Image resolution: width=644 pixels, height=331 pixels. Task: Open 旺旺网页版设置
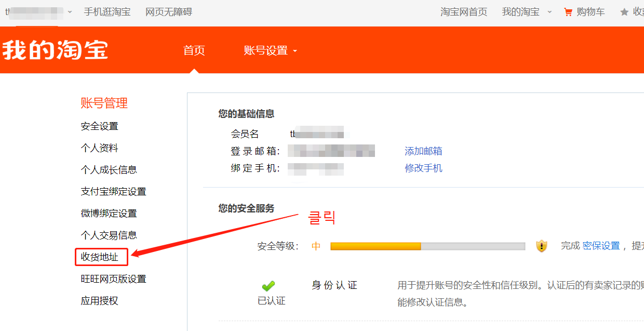point(114,279)
